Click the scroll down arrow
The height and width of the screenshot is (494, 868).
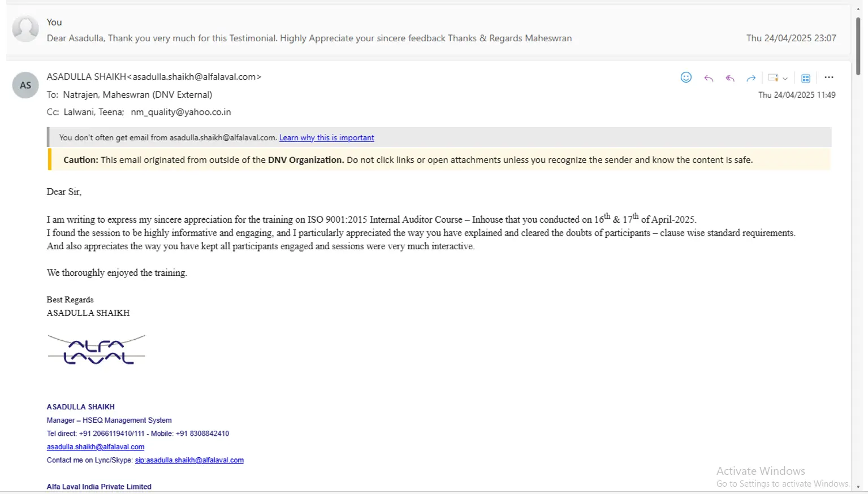point(858,487)
